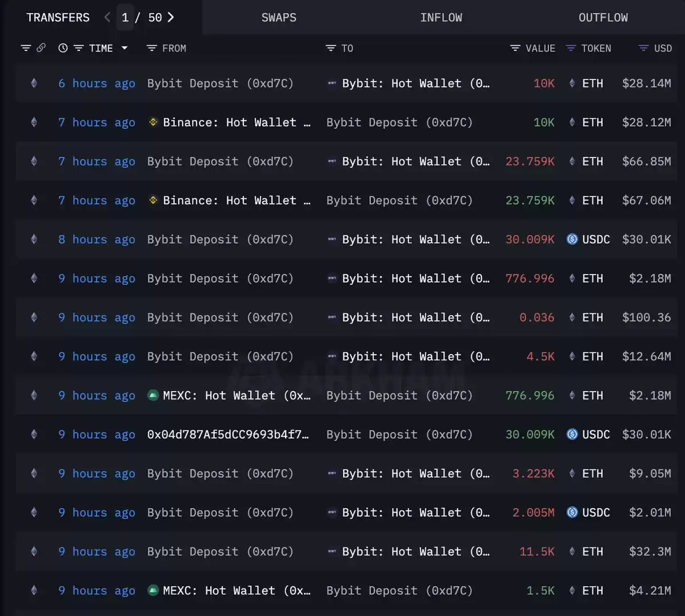Open the filter icon beside FROM

pos(151,48)
